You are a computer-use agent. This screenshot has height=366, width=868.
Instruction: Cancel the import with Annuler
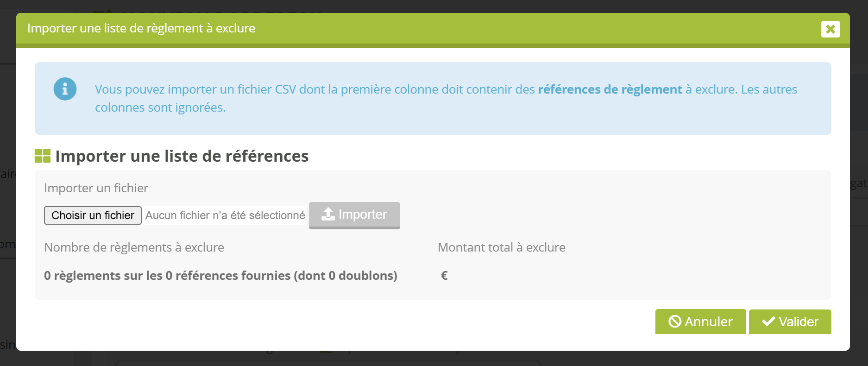point(700,322)
